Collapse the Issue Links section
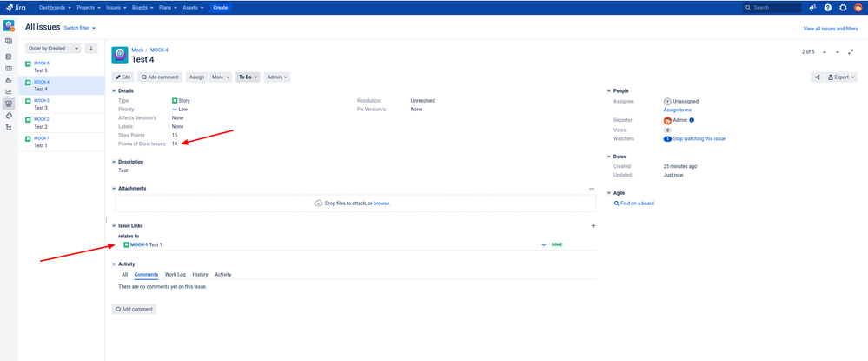Screen dimensions: 868x361 pyautogui.click(x=114, y=225)
